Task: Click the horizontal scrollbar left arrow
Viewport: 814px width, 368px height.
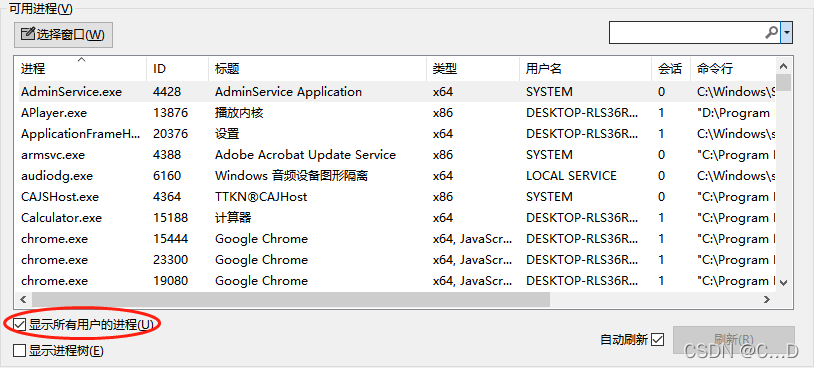Action: (23, 299)
